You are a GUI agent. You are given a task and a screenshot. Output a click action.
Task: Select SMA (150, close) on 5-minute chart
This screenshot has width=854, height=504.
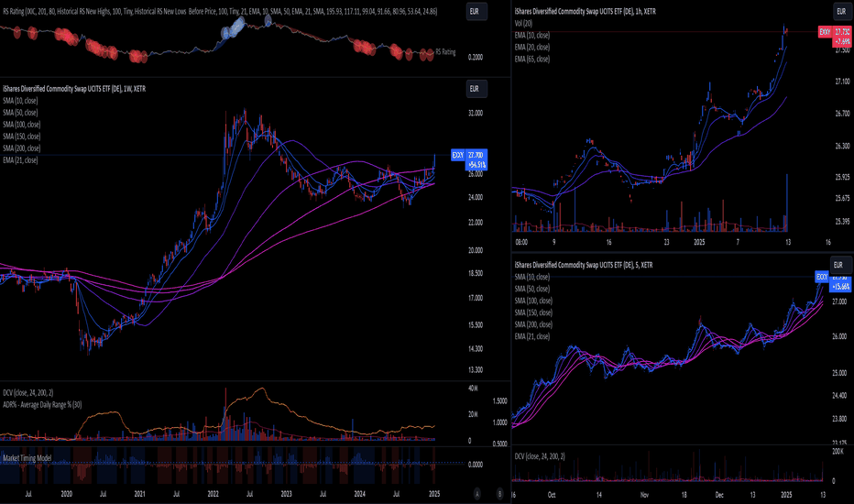point(533,313)
